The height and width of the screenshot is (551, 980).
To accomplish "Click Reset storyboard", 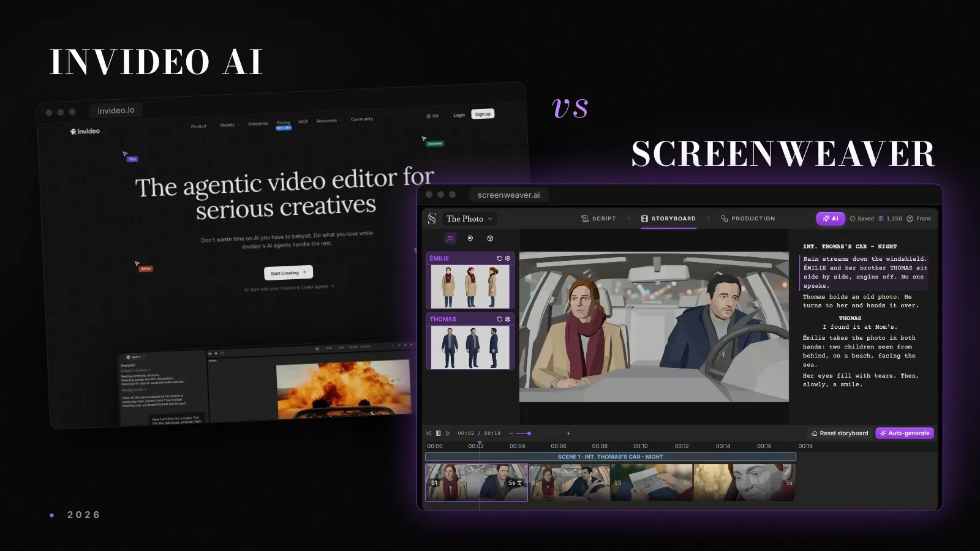I will (840, 433).
